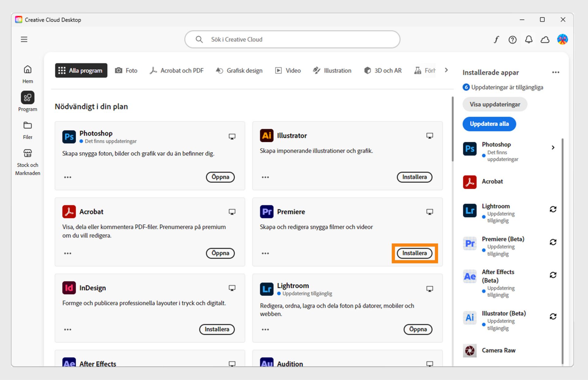The image size is (588, 380).
Task: Click the Acrobat app icon in card
Action: click(69, 211)
